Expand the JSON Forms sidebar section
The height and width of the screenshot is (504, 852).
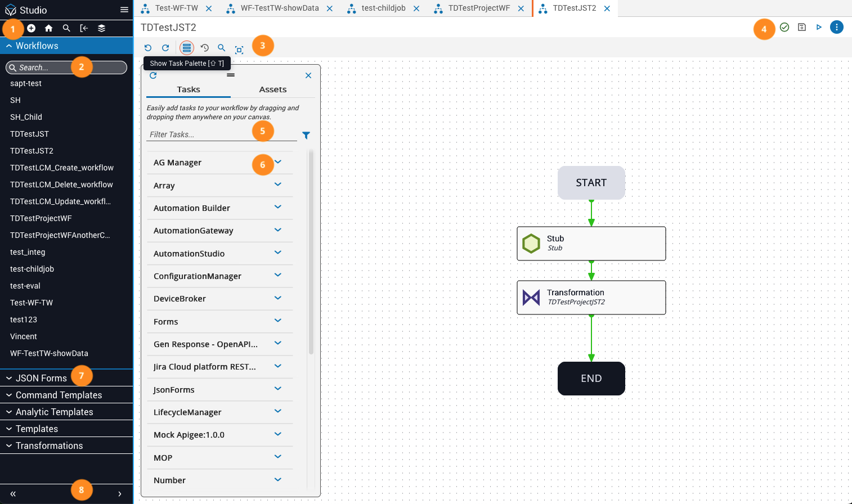click(41, 378)
